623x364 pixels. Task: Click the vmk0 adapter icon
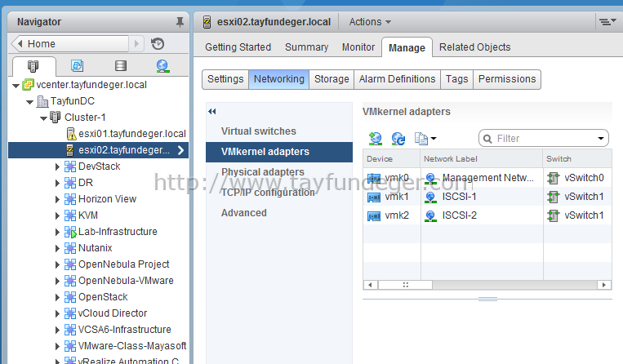coord(374,178)
